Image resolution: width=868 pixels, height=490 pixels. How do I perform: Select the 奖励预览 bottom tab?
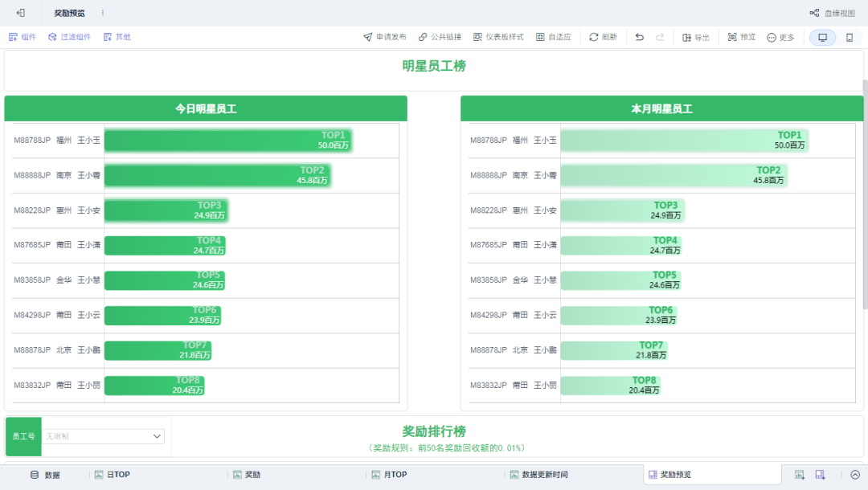(x=712, y=475)
